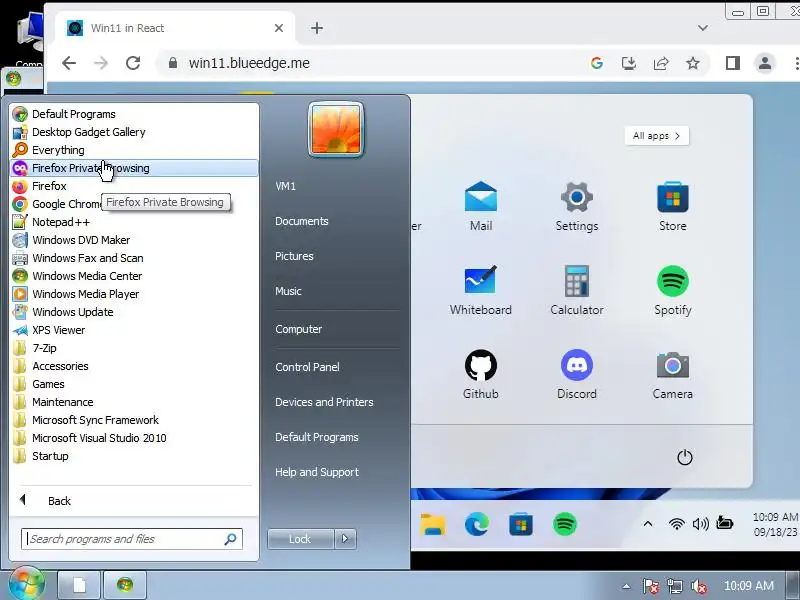This screenshot has height=600, width=800.
Task: Click Search programs and files box
Action: [132, 539]
